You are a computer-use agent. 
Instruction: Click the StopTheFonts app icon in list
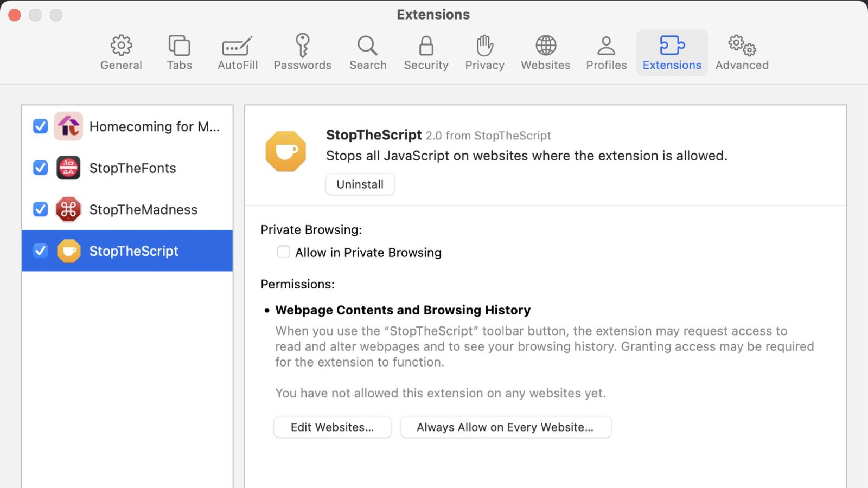tap(68, 168)
